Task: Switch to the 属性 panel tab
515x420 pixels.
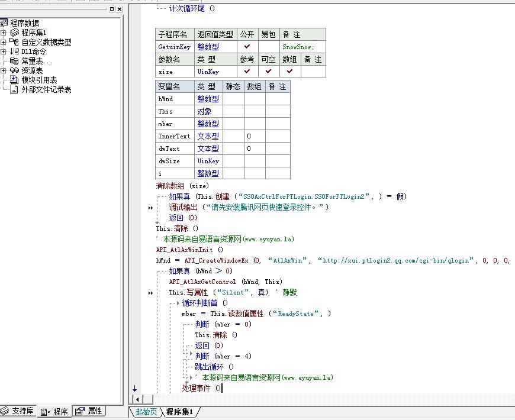Action: click(x=89, y=411)
